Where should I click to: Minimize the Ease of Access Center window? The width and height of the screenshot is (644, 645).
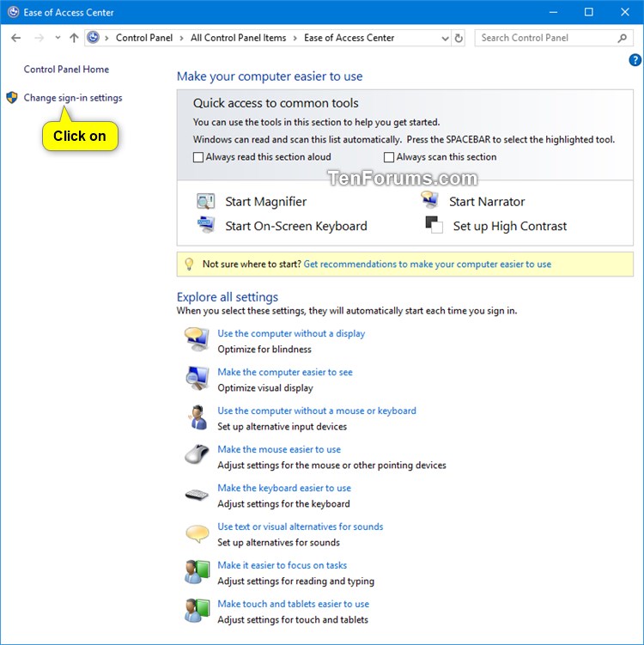(x=553, y=12)
